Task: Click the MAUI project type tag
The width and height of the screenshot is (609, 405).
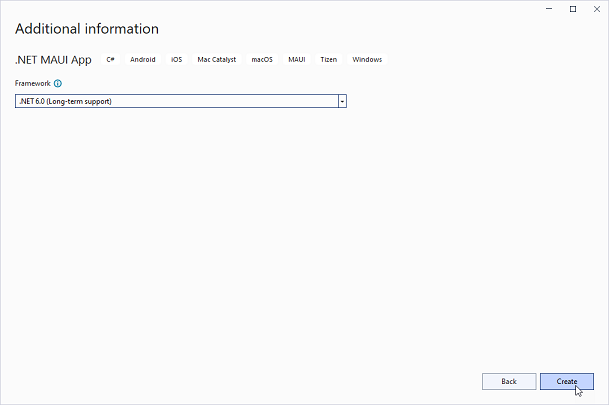Action: 297,60
